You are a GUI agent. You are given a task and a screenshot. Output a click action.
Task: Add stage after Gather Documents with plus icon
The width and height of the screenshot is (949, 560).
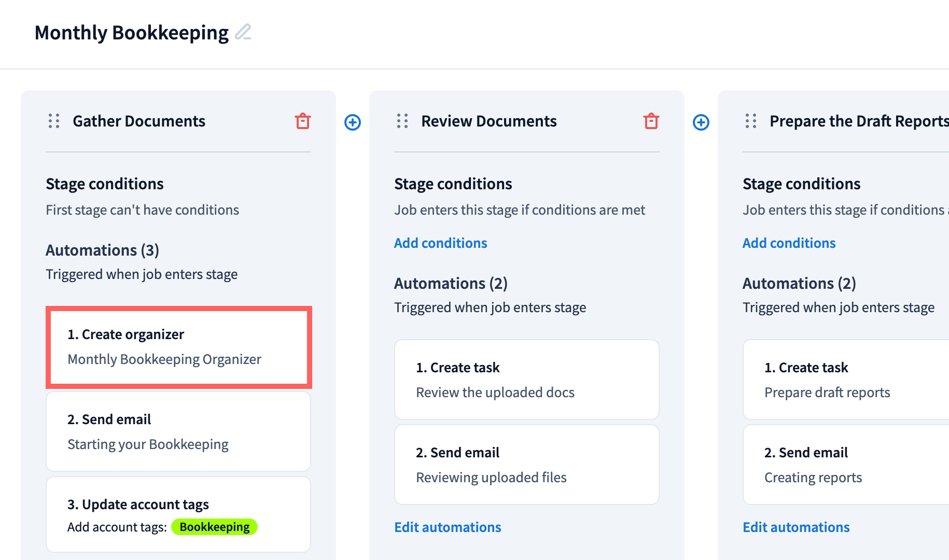353,122
